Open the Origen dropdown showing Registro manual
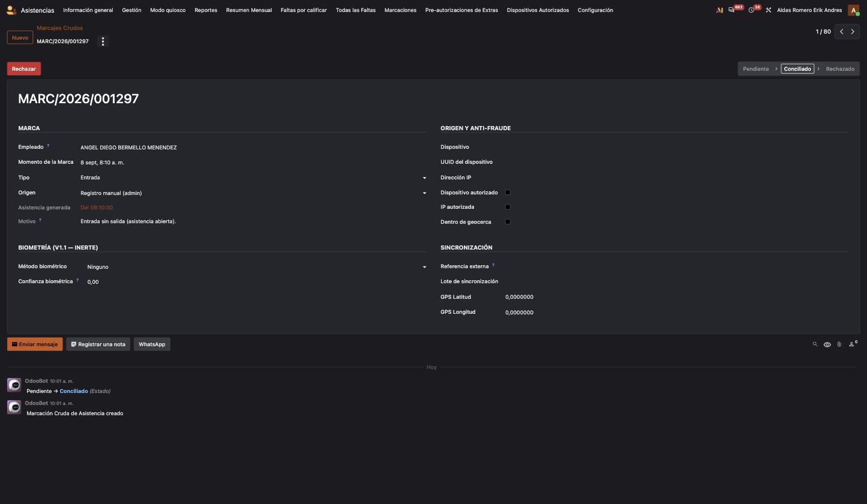867x504 pixels. tap(253, 193)
